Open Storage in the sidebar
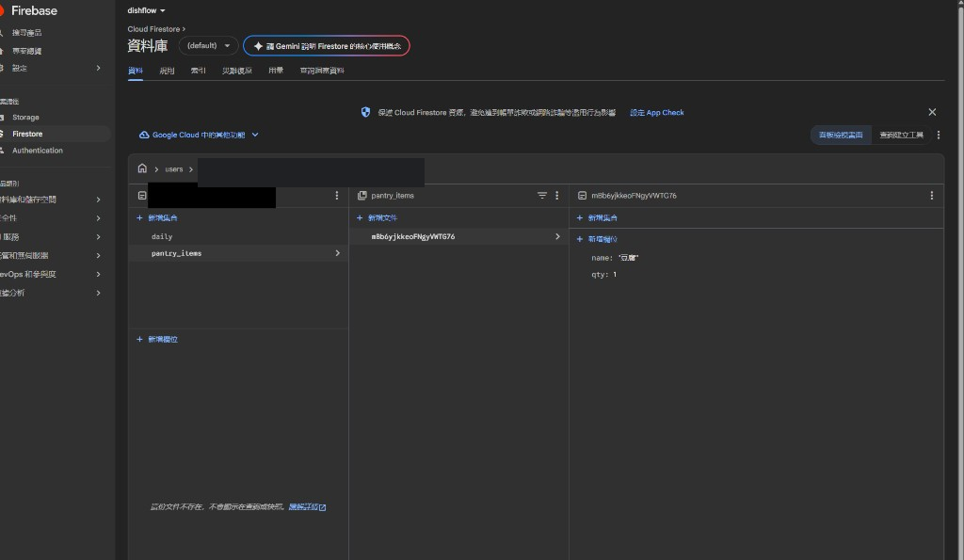 pyautogui.click(x=25, y=118)
